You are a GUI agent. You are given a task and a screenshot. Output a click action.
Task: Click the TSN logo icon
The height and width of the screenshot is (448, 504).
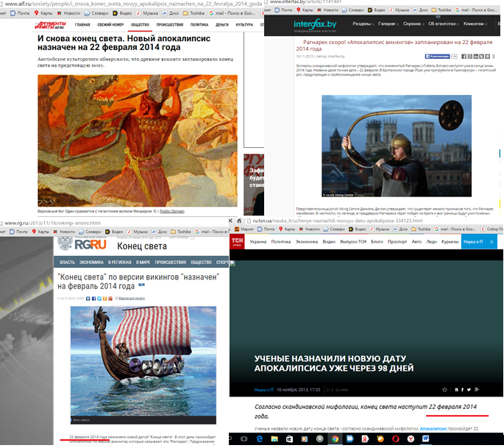[237, 242]
